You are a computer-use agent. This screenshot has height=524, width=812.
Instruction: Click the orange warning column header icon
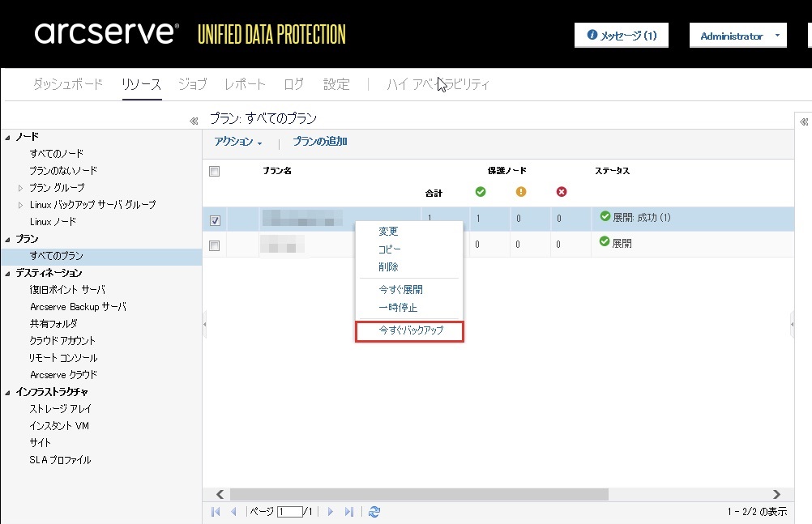[x=521, y=192]
